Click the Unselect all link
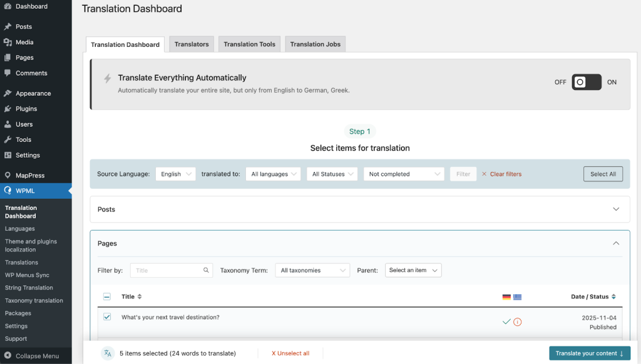The height and width of the screenshot is (364, 641). 290,353
